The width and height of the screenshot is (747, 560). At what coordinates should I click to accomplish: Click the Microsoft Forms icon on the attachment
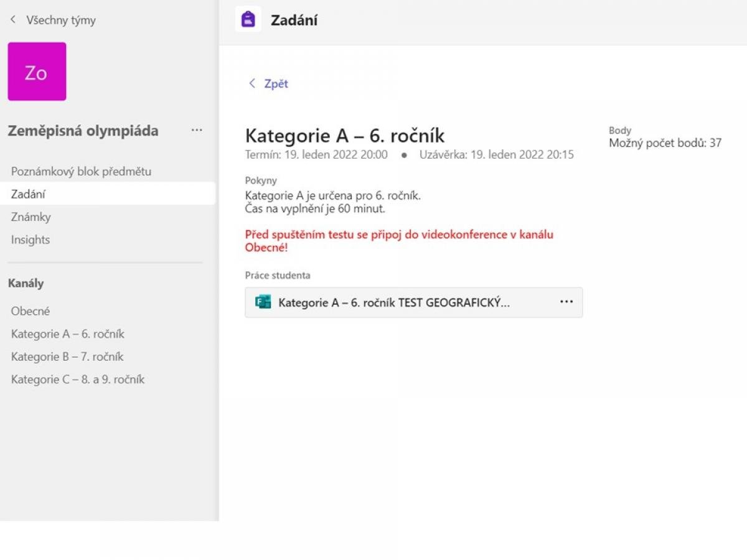263,302
